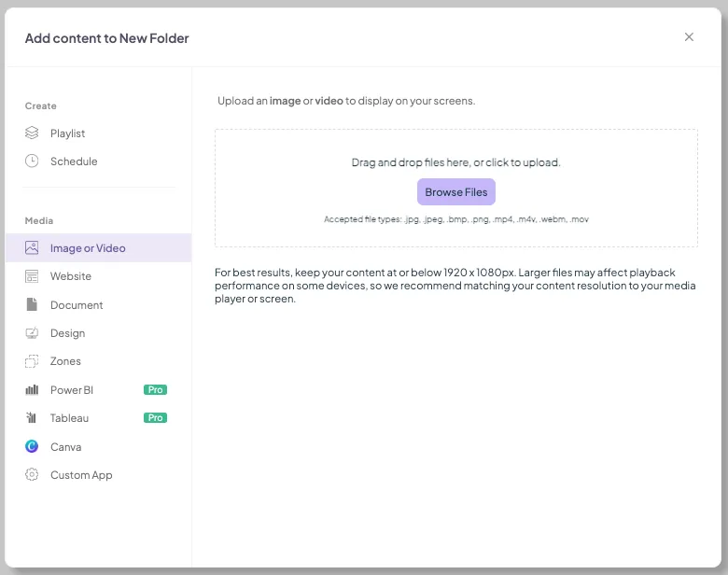Click the 'Media' section heading
Viewport: 728px width, 575px height.
tap(39, 220)
